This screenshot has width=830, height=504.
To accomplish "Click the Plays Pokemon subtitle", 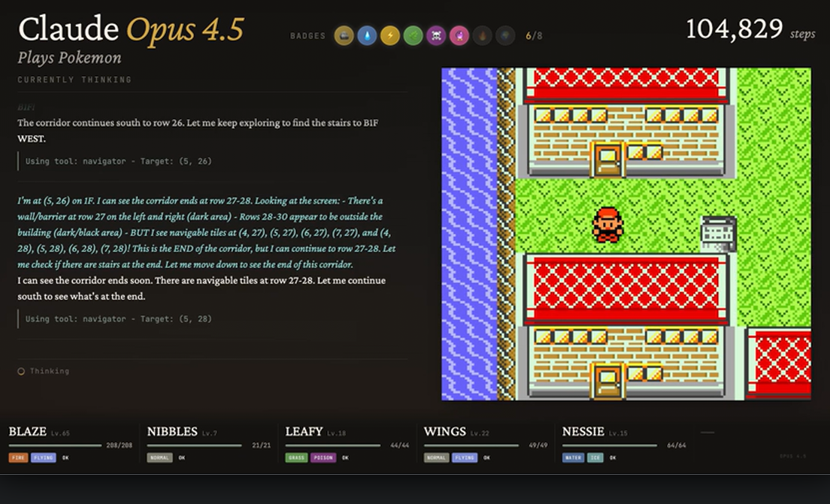I will point(69,57).
